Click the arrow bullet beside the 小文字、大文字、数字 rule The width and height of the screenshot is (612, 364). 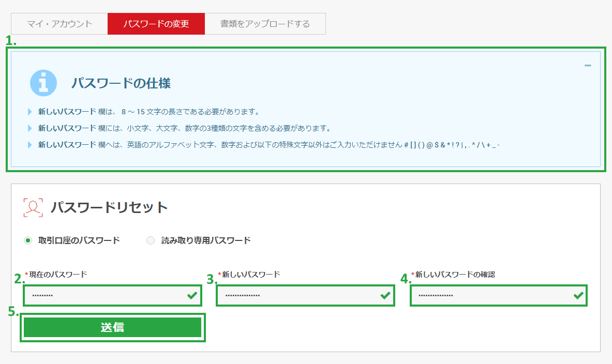point(30,128)
